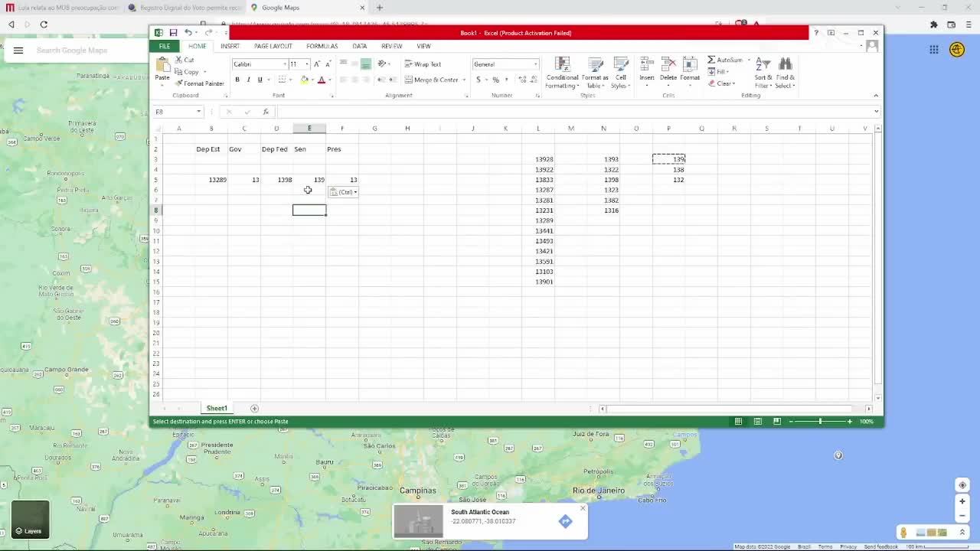The image size is (980, 551).
Task: Close the South Atlantic Ocean location card
Action: [x=583, y=508]
